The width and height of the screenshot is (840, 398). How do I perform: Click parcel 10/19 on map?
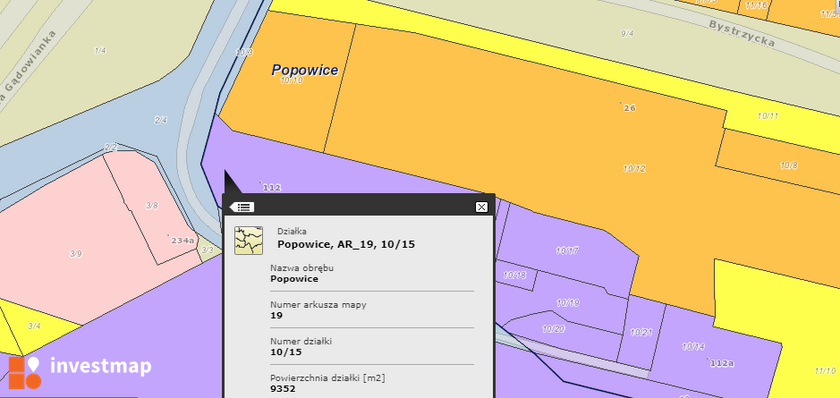(568, 303)
